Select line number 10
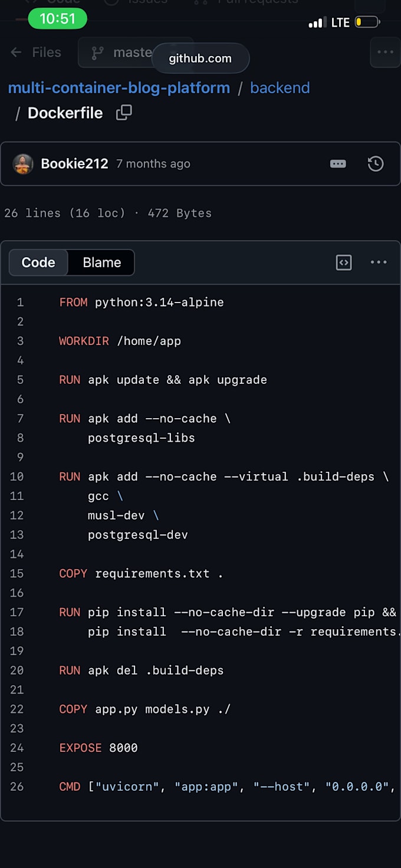 [17, 476]
